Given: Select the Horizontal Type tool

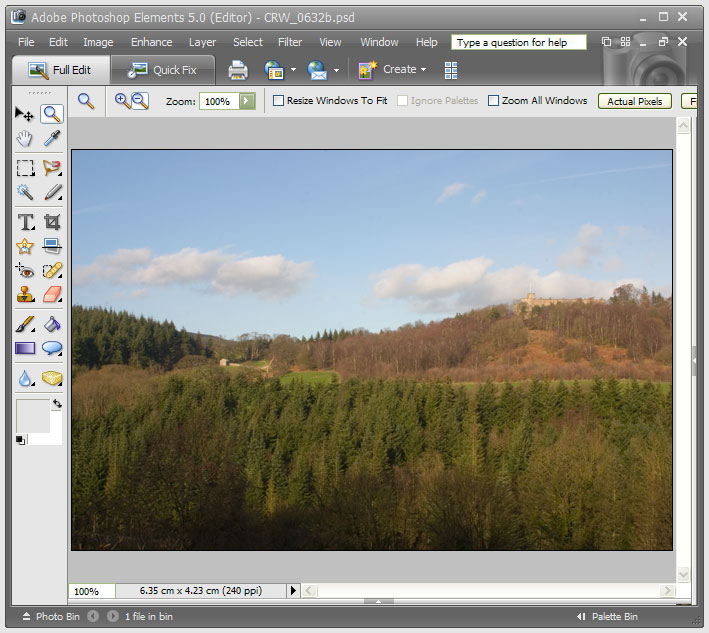Looking at the screenshot, I should [x=26, y=222].
